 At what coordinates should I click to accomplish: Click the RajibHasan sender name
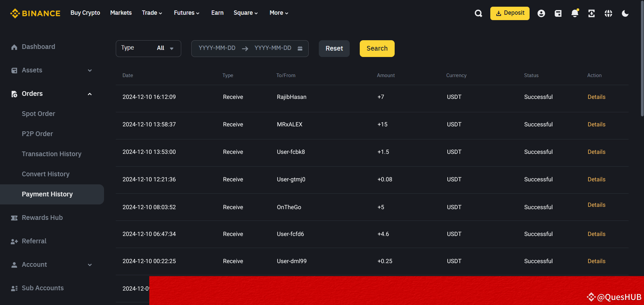(x=292, y=97)
